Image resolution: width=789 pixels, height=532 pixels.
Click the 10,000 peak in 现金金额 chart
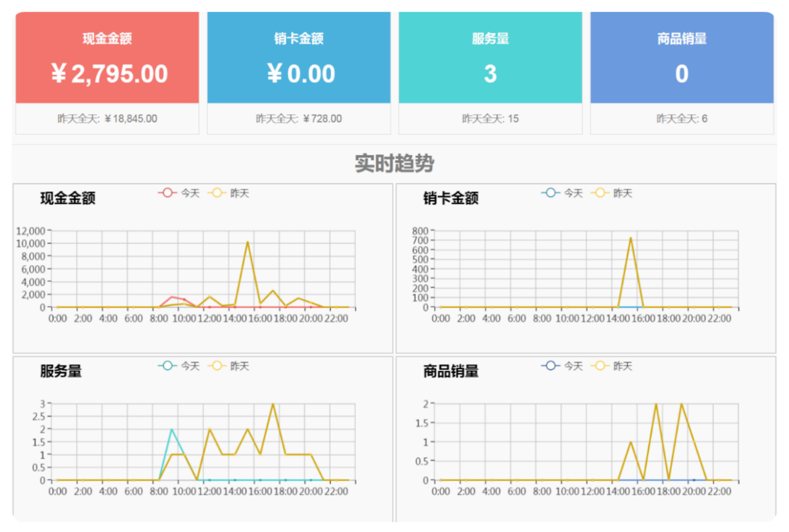pyautogui.click(x=248, y=242)
